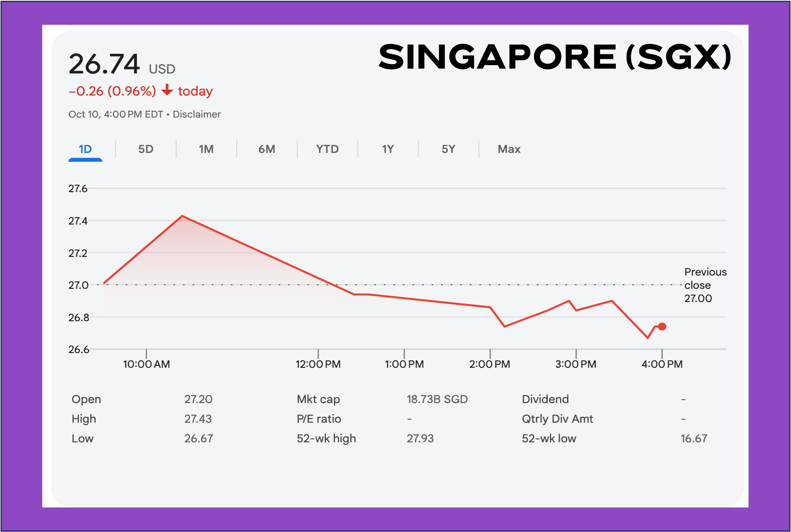
Task: Open the Disclaimer link
Action: pos(197,114)
